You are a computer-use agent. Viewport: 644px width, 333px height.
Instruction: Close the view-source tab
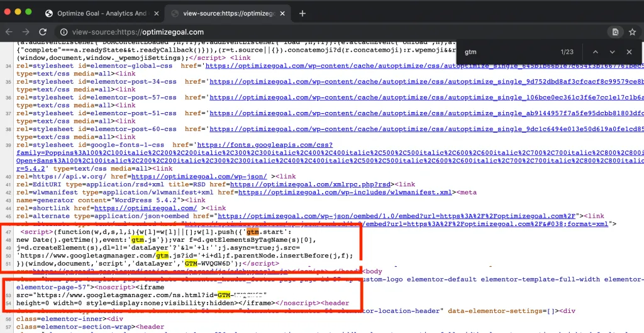(x=282, y=14)
